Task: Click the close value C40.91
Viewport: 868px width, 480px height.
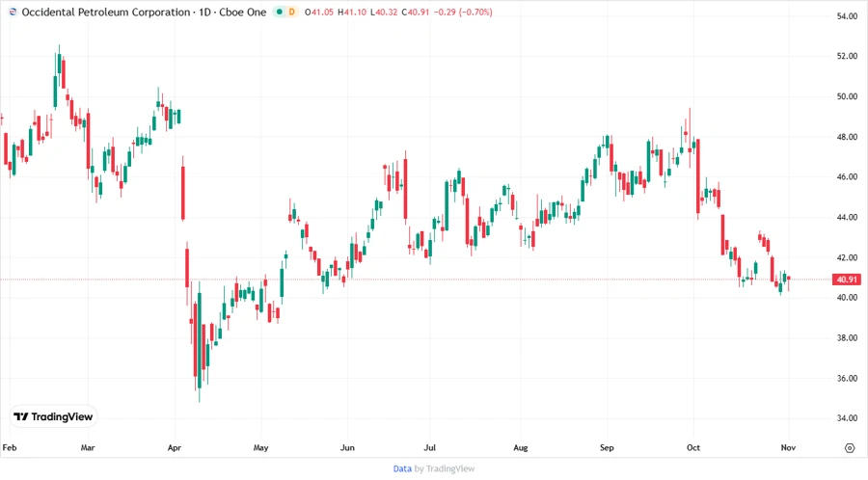Action: click(x=415, y=12)
